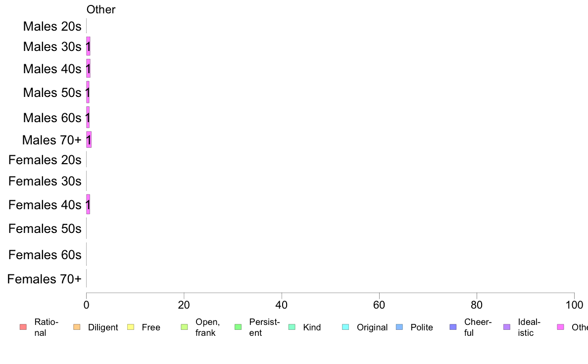Click the pink Other legend swatch

click(x=561, y=327)
